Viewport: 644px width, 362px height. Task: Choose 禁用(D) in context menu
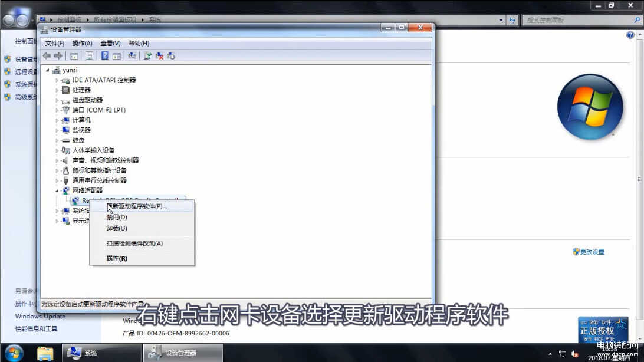click(142, 217)
